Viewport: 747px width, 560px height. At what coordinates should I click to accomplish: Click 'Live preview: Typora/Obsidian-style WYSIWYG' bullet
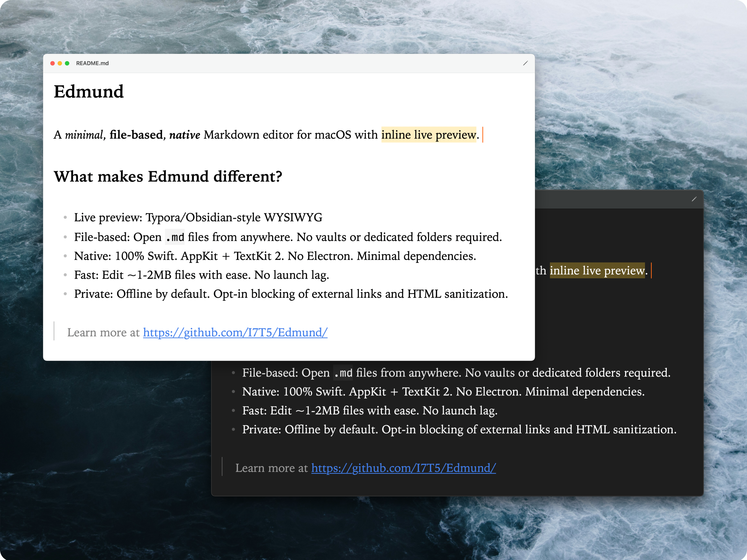click(198, 217)
